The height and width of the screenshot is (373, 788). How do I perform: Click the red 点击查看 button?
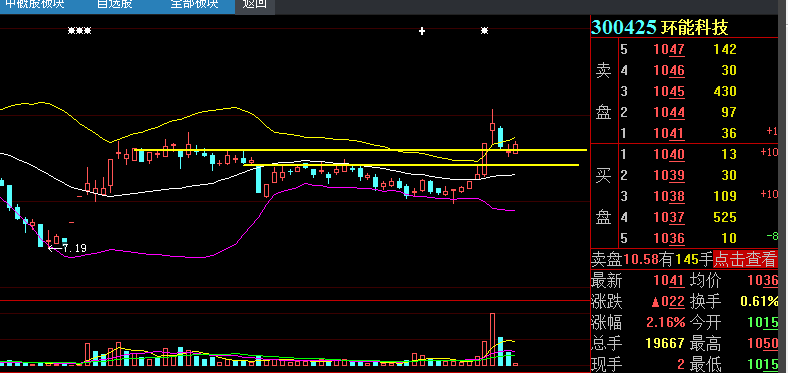745,259
